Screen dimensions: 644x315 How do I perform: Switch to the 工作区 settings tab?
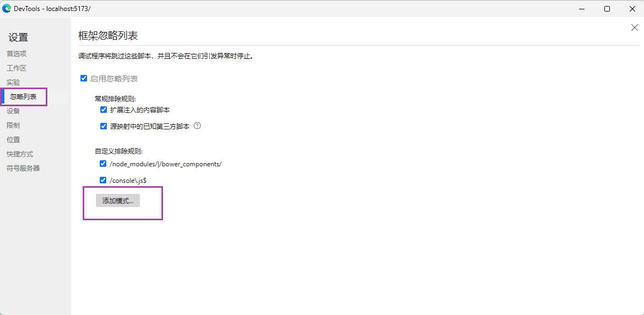(x=17, y=68)
